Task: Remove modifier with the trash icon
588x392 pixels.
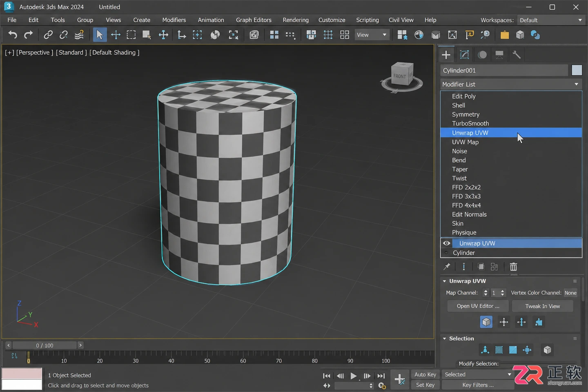Action: tap(513, 267)
